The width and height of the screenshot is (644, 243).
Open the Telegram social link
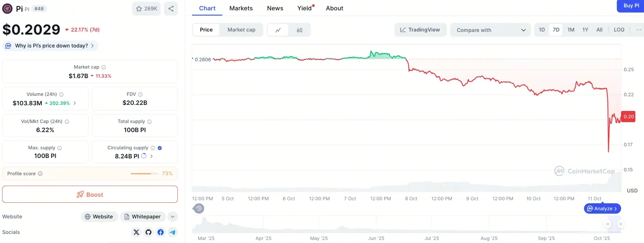[173, 232]
